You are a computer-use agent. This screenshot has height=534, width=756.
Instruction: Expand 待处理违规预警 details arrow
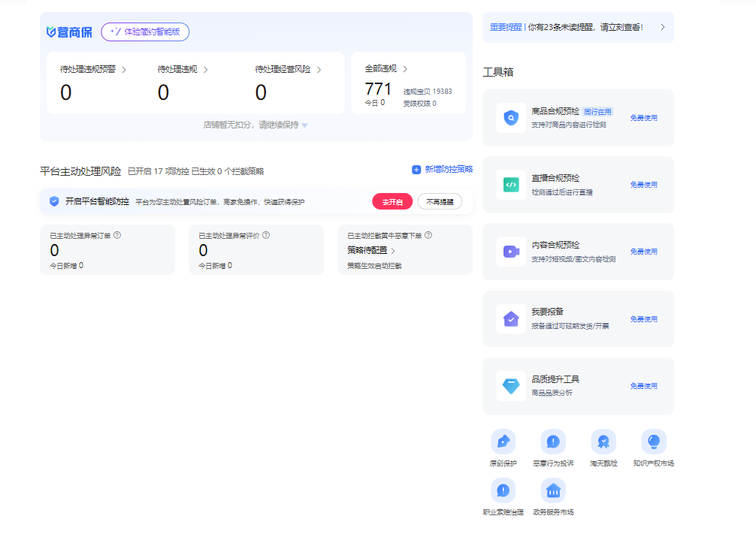(124, 70)
